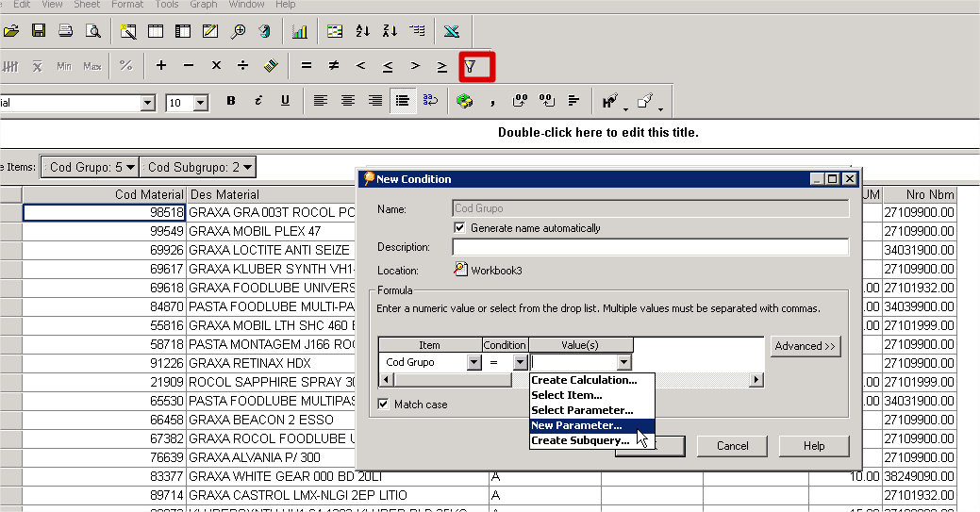
Task: Click the Increase Decimal places icon
Action: click(x=520, y=101)
